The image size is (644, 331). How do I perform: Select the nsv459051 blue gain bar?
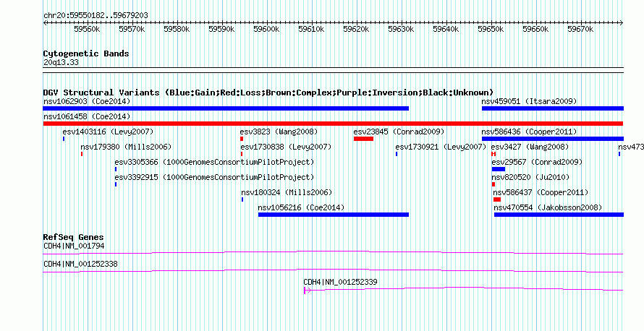(x=553, y=108)
